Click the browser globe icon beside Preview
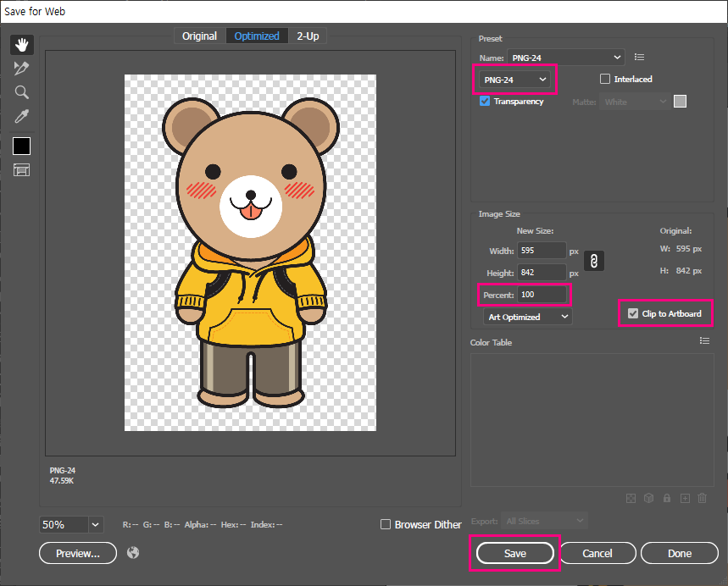This screenshot has width=728, height=586. coord(133,553)
